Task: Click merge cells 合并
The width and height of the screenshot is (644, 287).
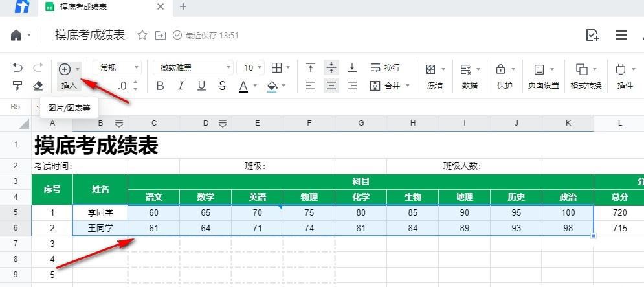Action: coord(385,86)
